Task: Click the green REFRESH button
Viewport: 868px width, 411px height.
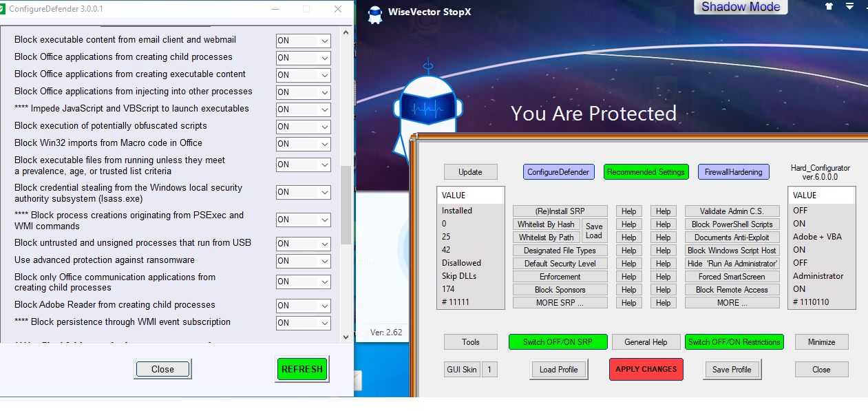Action: [302, 369]
